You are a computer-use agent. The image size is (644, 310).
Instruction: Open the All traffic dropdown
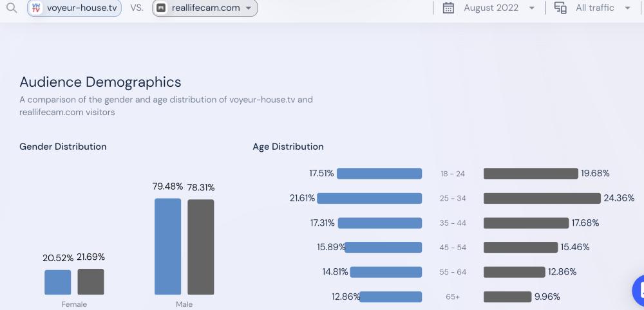[x=627, y=8]
